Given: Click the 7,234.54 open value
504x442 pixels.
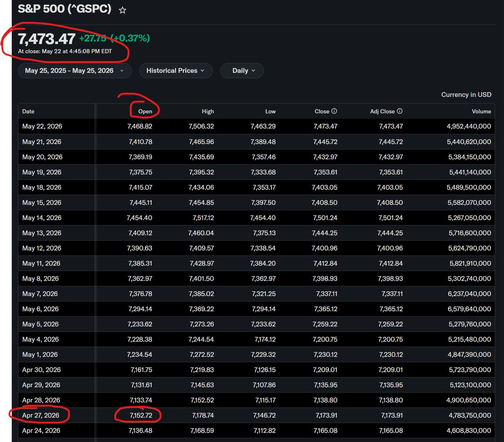Looking at the screenshot, I should (139, 355).
